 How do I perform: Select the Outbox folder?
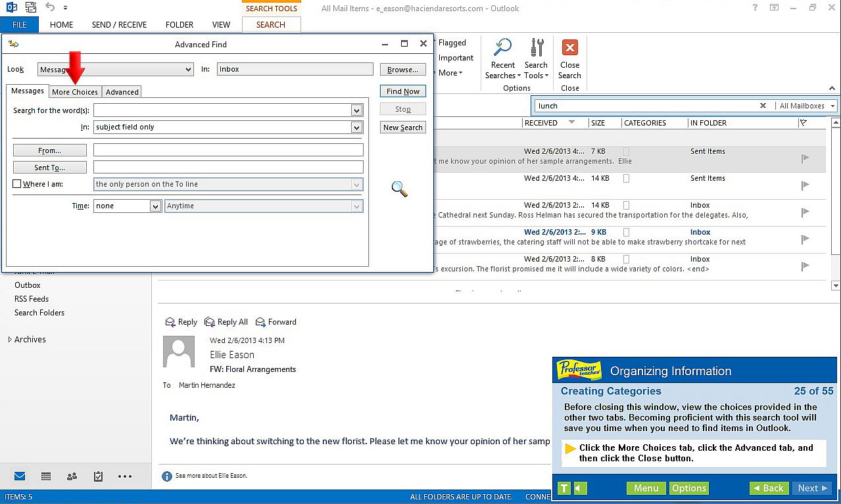(x=28, y=285)
